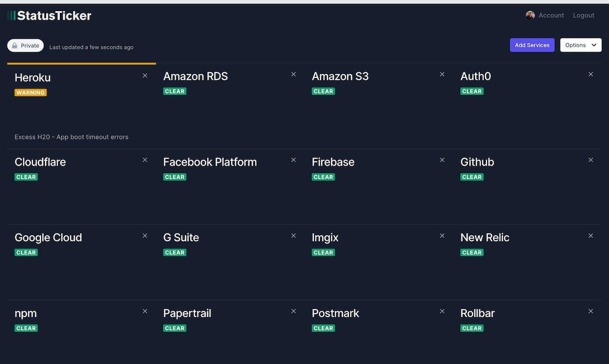Open the Postmark service name

coord(335,313)
